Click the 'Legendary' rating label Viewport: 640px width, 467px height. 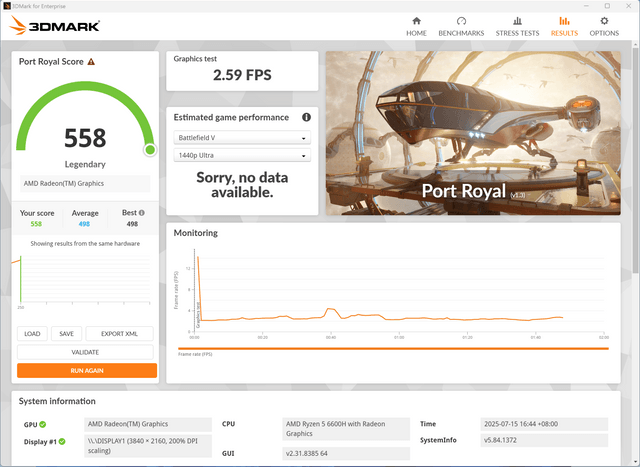[85, 165]
